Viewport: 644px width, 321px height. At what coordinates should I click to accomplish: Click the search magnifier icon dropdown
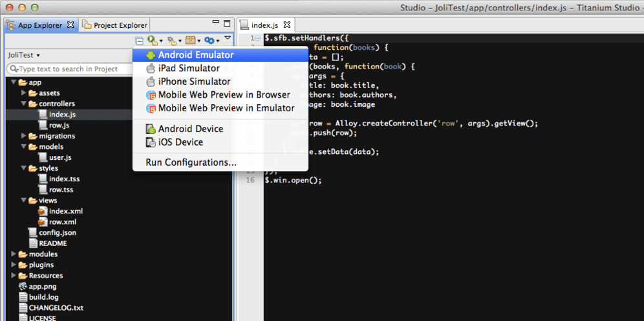(14, 69)
